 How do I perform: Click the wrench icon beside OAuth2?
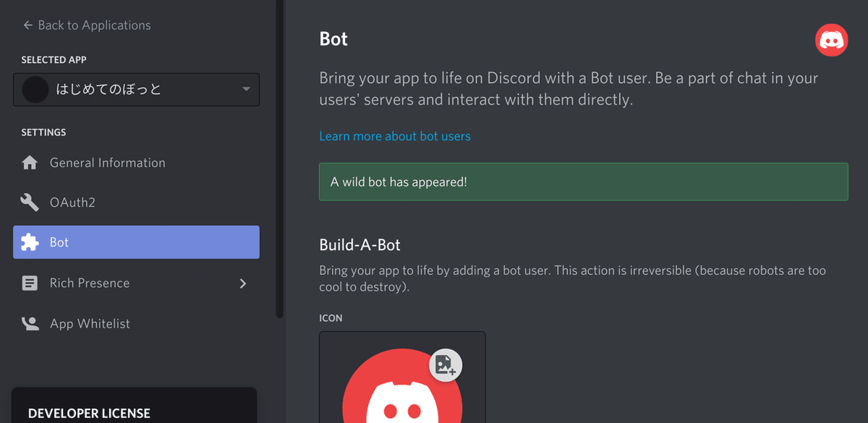(30, 202)
